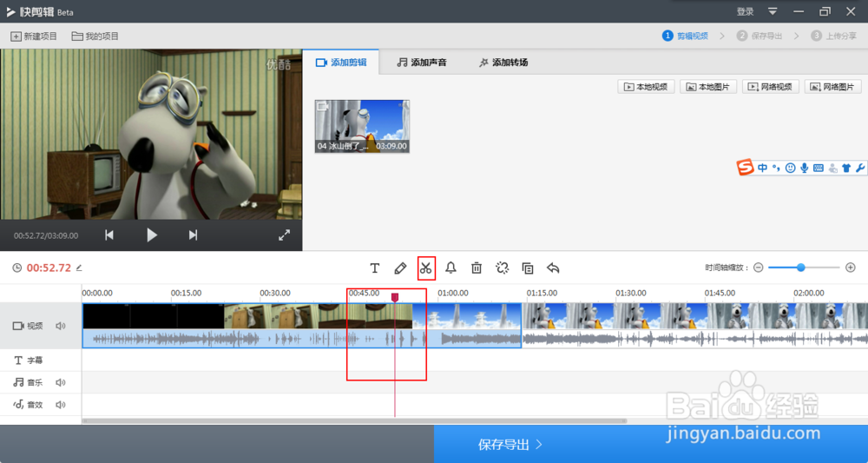Viewport: 868px width, 463px height.
Task: Switch to the 添加转场 tab
Action: pyautogui.click(x=503, y=62)
